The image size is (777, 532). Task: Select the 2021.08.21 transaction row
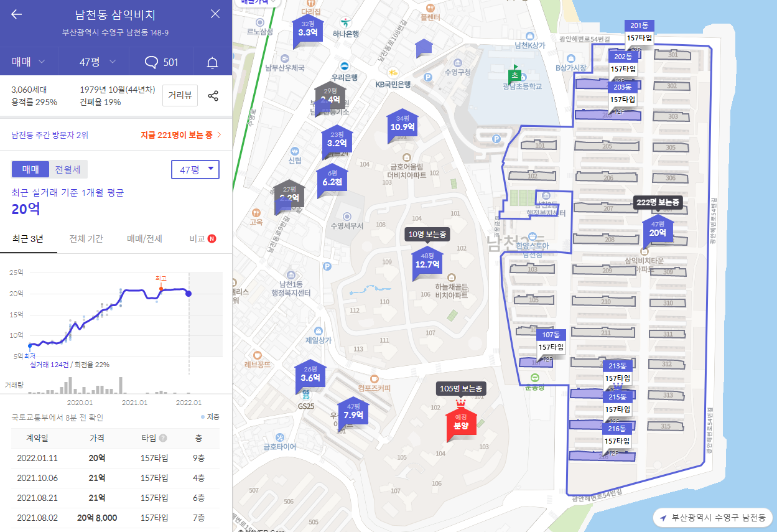[x=115, y=498]
